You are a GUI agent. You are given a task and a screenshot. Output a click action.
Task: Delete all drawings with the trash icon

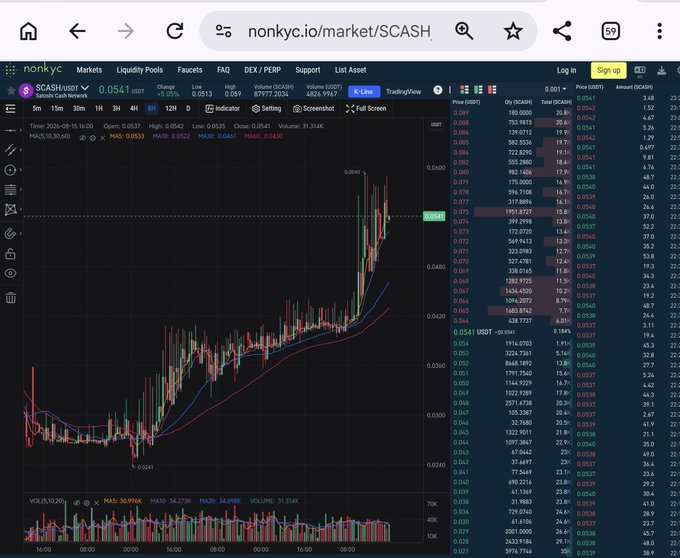pos(10,297)
